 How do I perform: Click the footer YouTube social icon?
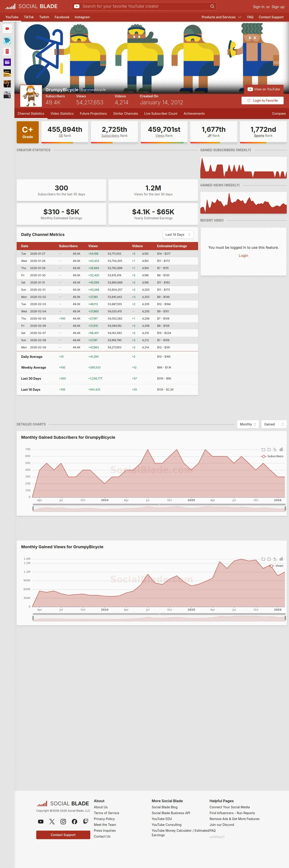pos(41,822)
